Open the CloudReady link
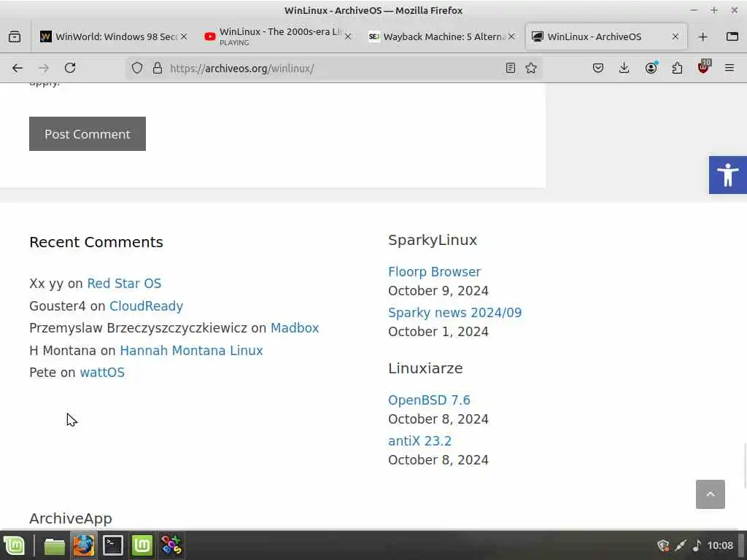Image resolution: width=747 pixels, height=560 pixels. 146,306
